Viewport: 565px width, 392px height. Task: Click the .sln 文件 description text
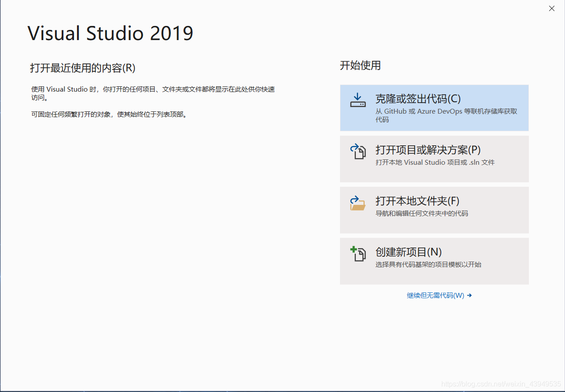[435, 163]
